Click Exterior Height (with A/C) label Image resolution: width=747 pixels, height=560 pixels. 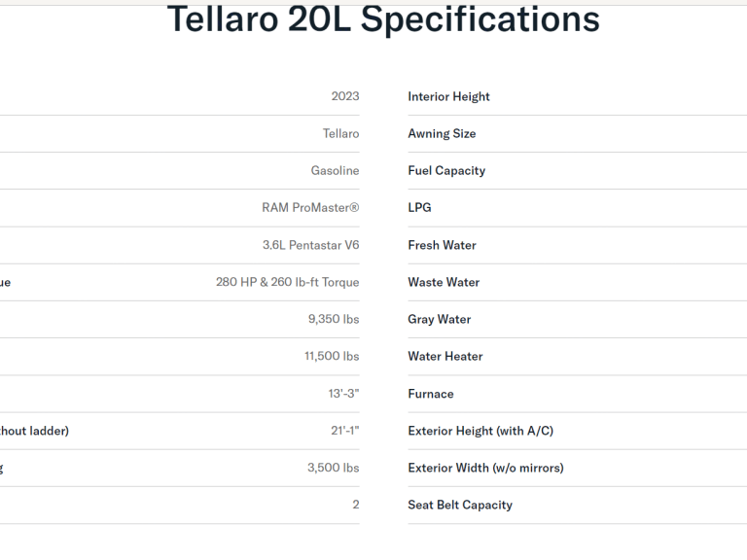tap(480, 431)
